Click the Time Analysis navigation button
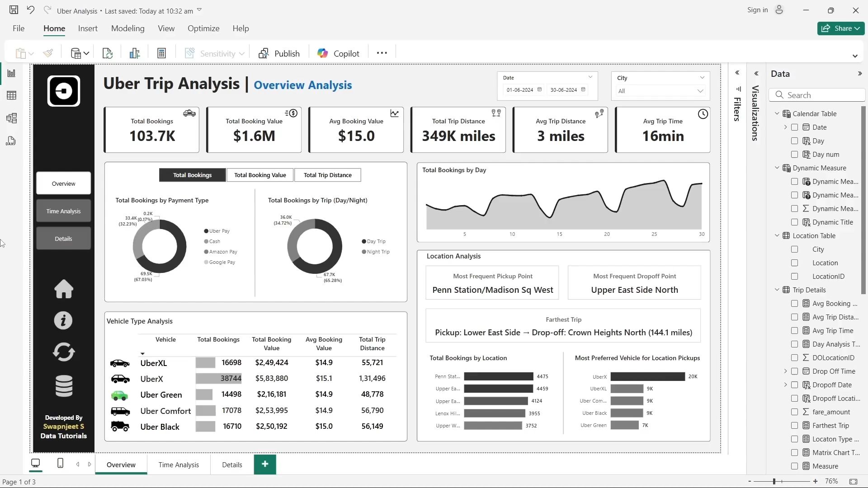This screenshot has width=868, height=488. [x=63, y=211]
